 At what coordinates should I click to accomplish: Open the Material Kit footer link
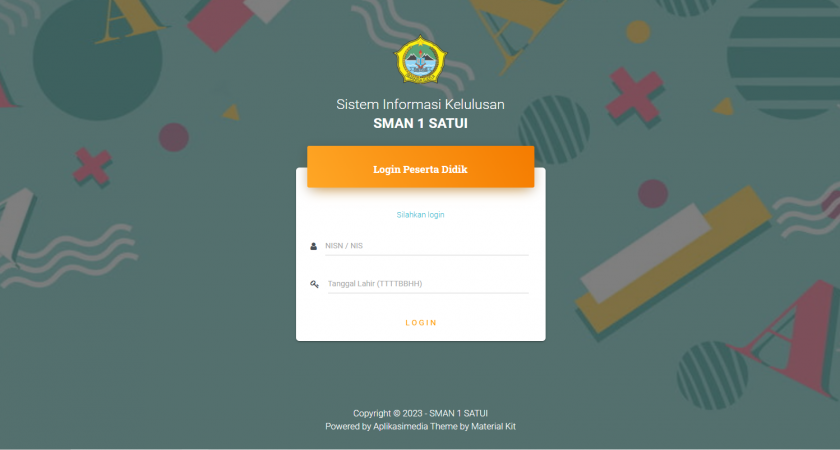point(493,426)
